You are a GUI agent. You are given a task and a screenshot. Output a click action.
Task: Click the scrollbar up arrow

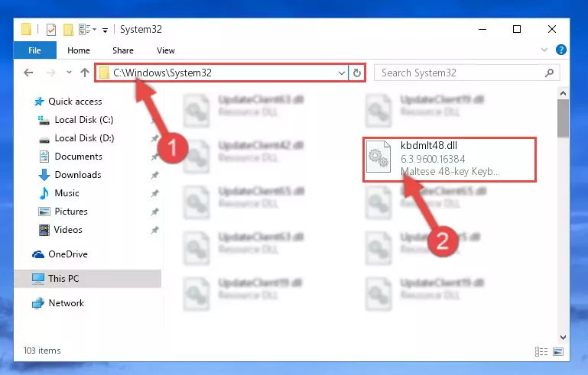click(x=563, y=93)
